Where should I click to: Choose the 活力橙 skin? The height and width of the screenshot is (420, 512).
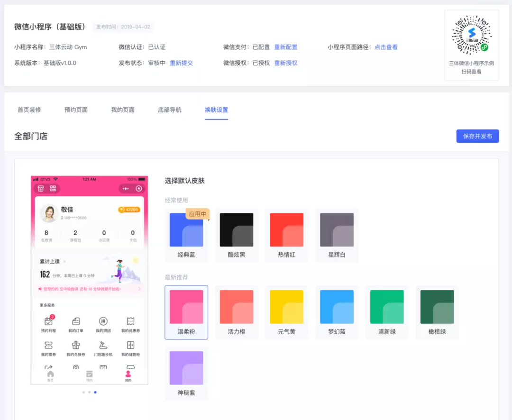[x=237, y=312]
